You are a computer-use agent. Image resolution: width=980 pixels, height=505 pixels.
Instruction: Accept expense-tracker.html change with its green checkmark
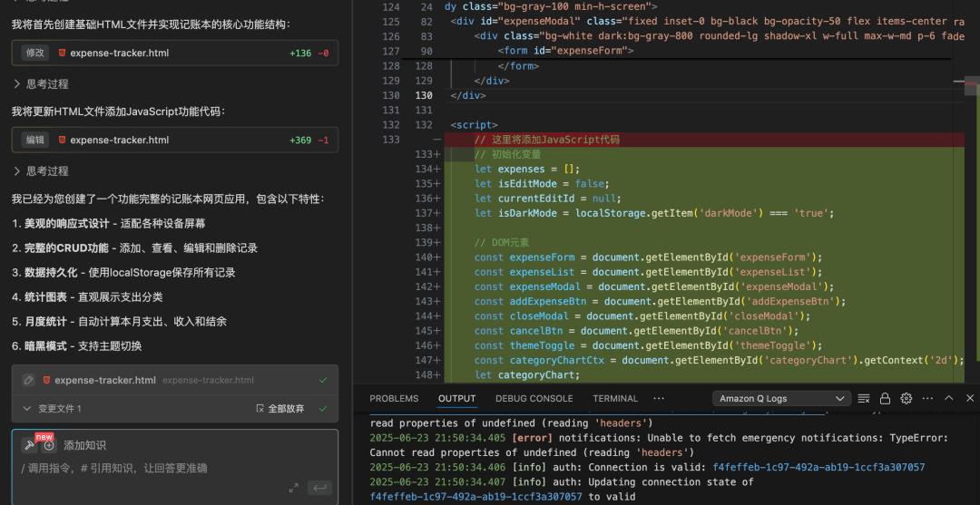[322, 380]
